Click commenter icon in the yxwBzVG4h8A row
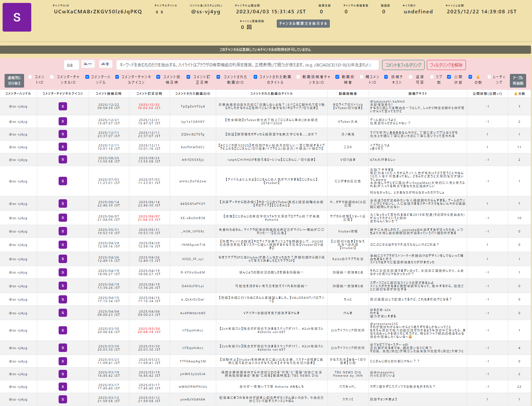Screen dimensions: 532x406 (x=63, y=399)
